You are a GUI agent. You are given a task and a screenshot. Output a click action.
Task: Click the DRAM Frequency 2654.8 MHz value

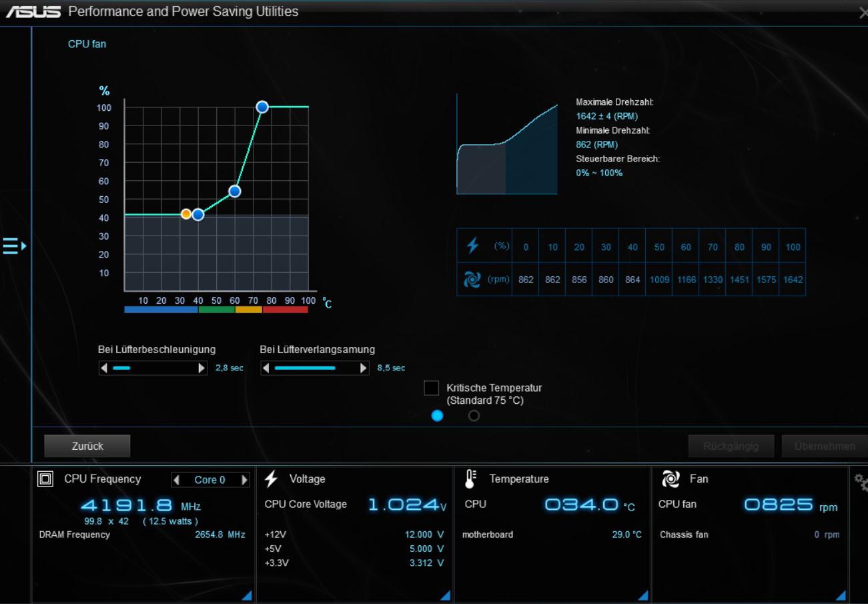[220, 535]
